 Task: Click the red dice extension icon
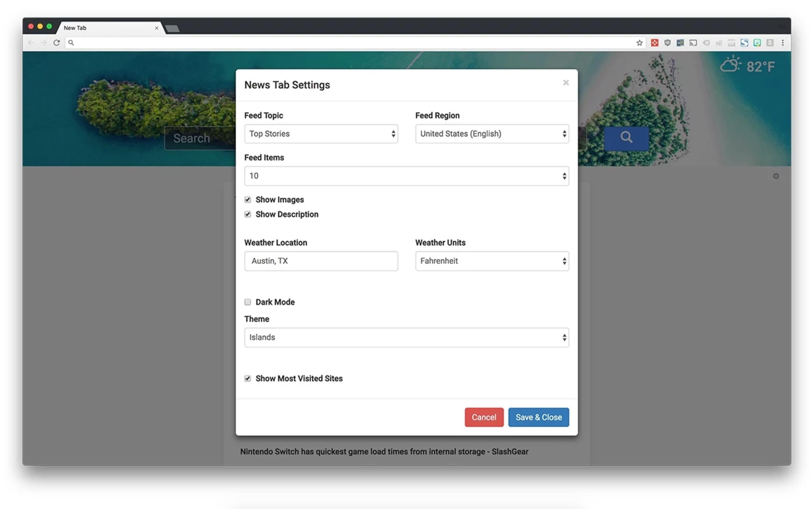click(x=654, y=43)
